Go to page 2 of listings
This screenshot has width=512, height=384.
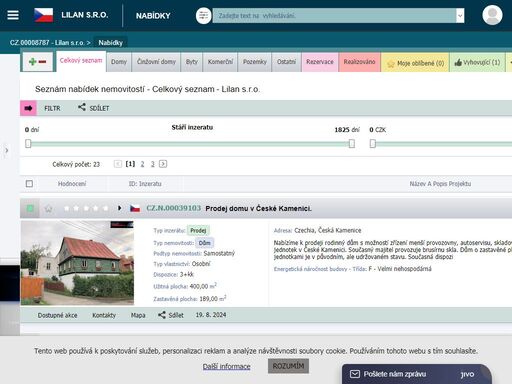142,164
